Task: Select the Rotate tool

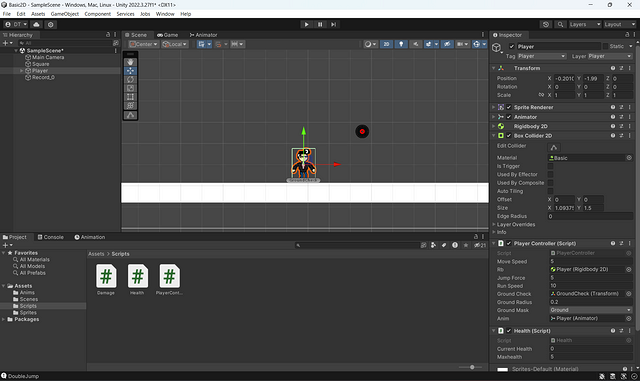Action: 131,80
